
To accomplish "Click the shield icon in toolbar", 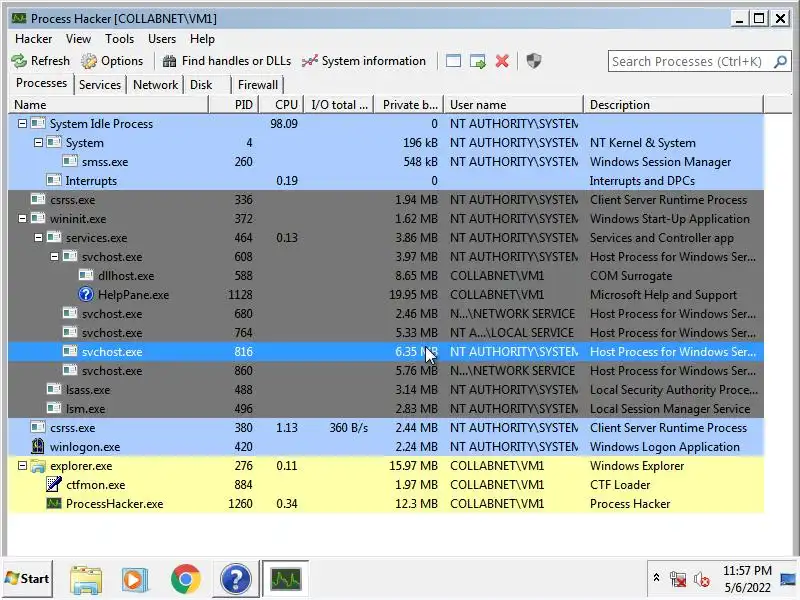I will click(534, 61).
